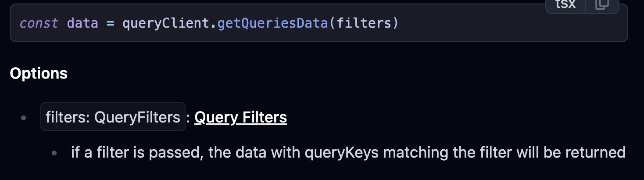Click the equals sign in the code
The image size is (644, 180).
tap(110, 23)
